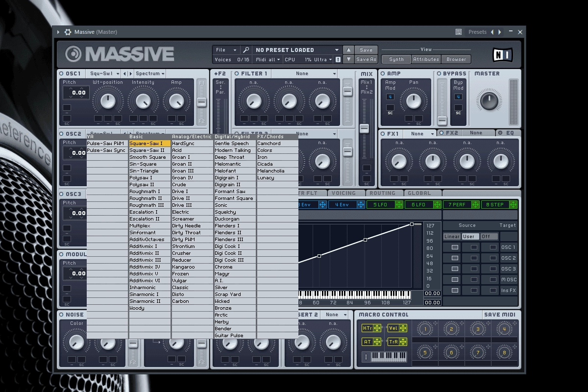Viewport: 588px width, 392px height.
Task: Enable the BYPASS section
Action: (x=439, y=73)
